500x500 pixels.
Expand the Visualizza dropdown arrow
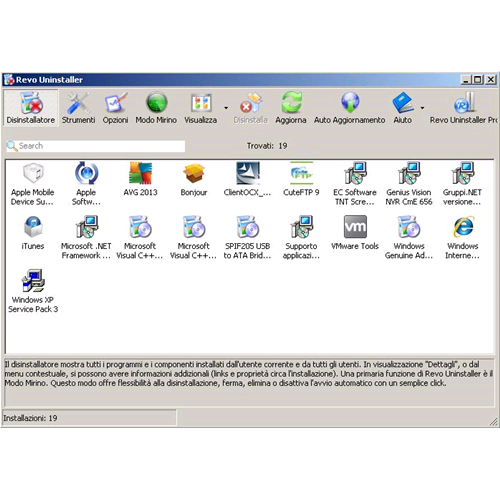point(226,108)
